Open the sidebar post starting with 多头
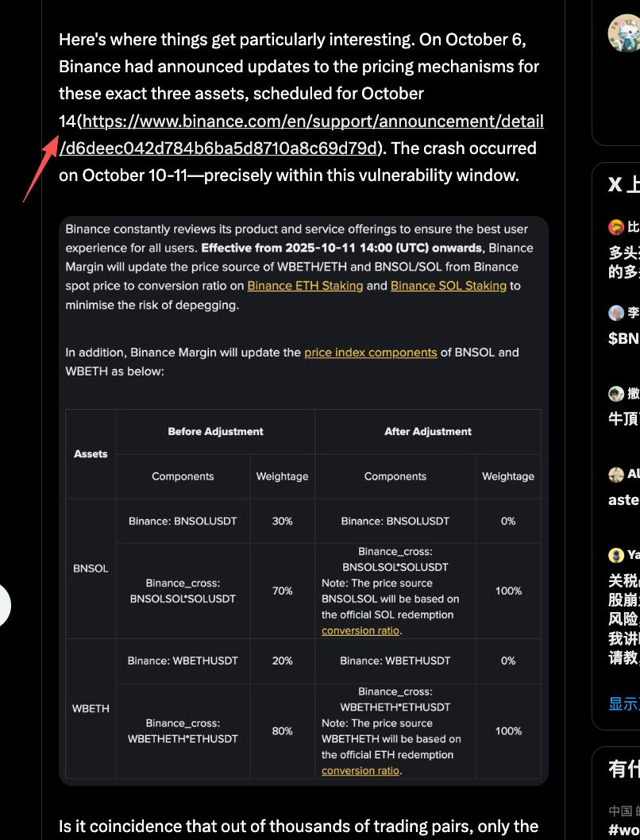 [x=624, y=263]
